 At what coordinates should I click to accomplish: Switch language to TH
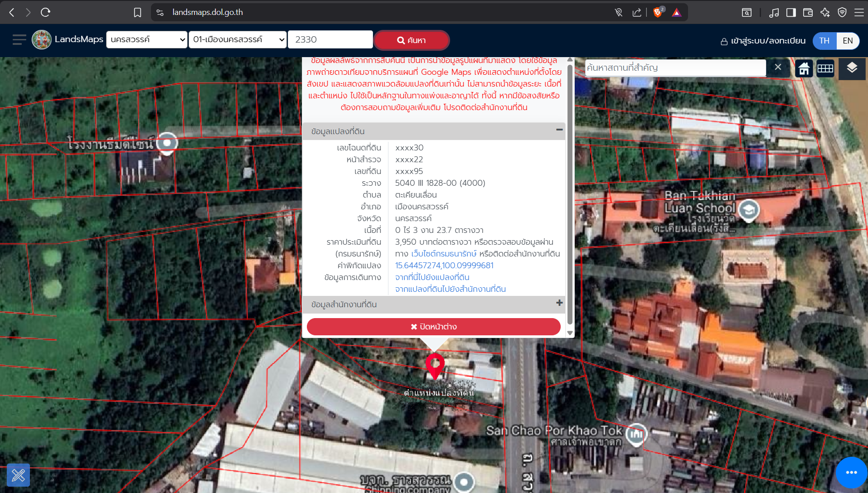tap(824, 40)
